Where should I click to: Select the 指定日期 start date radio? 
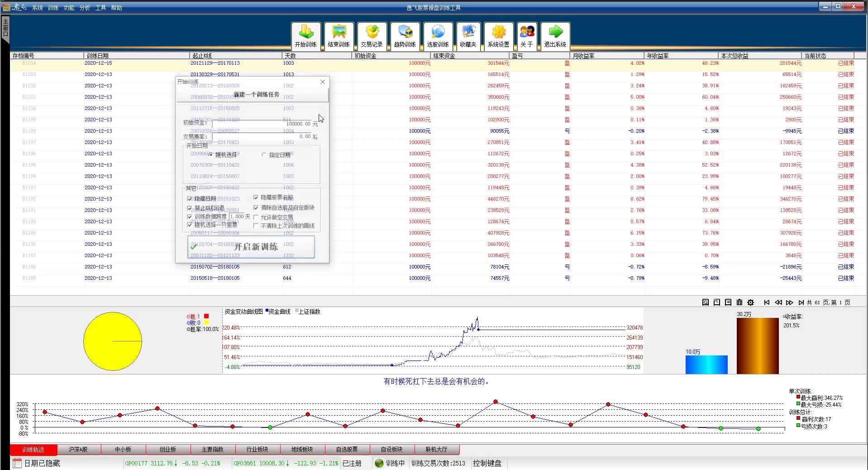point(264,155)
